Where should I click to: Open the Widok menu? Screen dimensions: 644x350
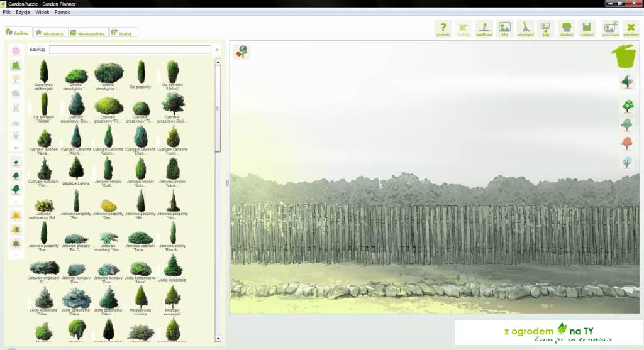tap(42, 12)
